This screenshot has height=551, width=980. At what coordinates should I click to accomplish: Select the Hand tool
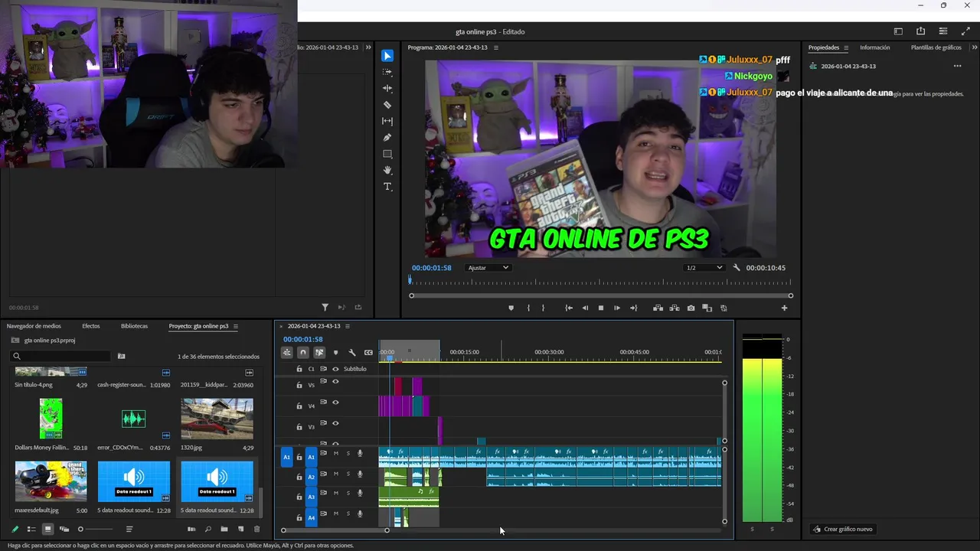[387, 170]
